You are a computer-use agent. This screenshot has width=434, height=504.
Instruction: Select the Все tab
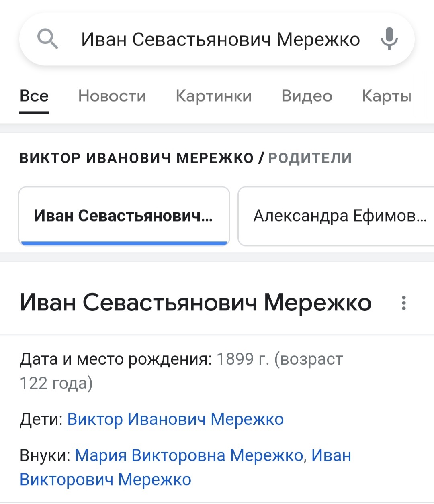(x=34, y=96)
